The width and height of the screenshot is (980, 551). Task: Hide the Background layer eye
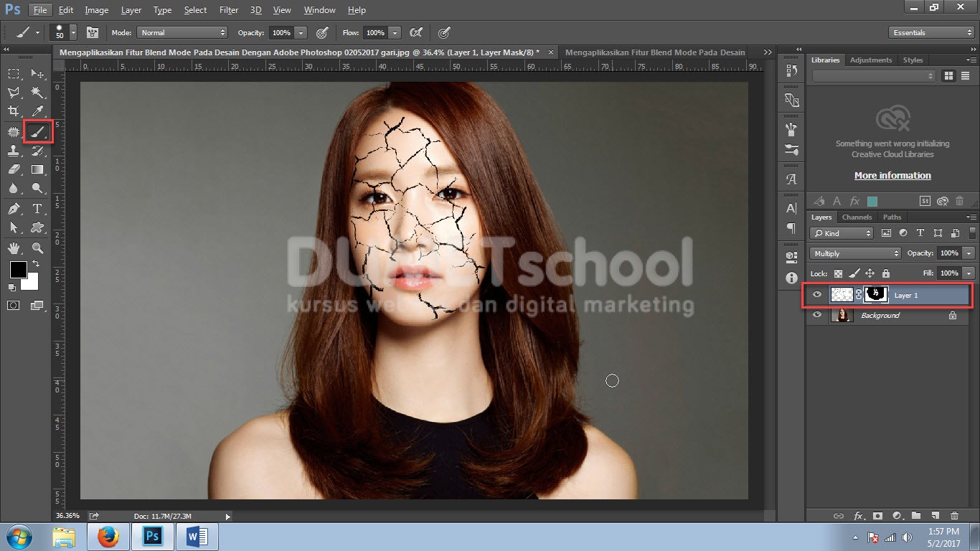point(817,315)
